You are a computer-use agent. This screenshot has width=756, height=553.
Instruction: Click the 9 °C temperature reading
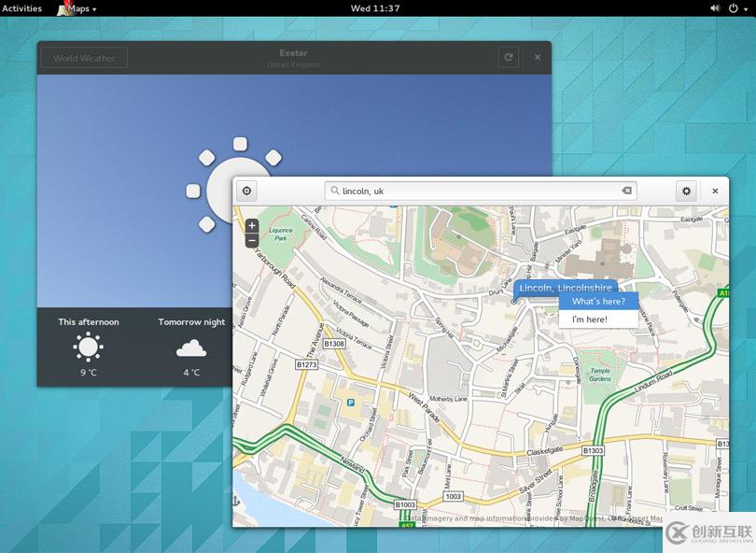pyautogui.click(x=89, y=372)
